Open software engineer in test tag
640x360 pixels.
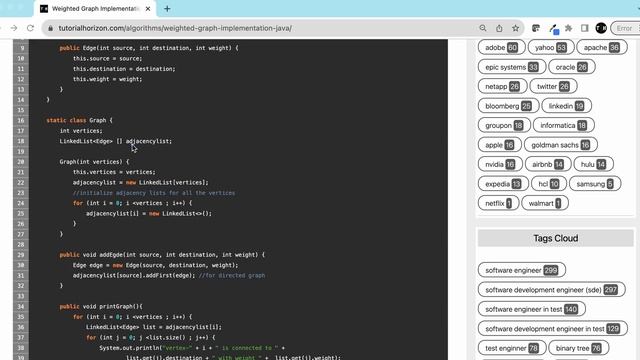tap(531, 309)
